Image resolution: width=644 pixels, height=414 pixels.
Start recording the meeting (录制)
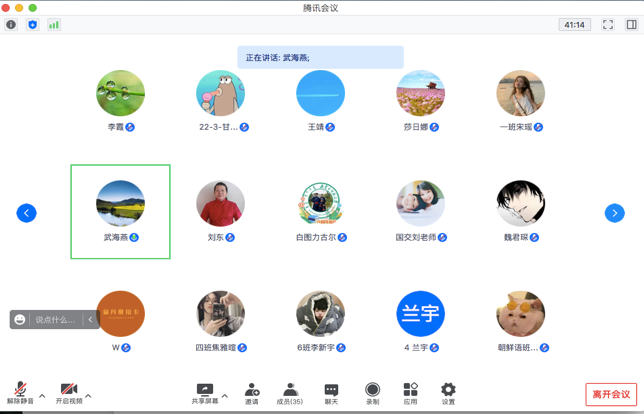(372, 392)
